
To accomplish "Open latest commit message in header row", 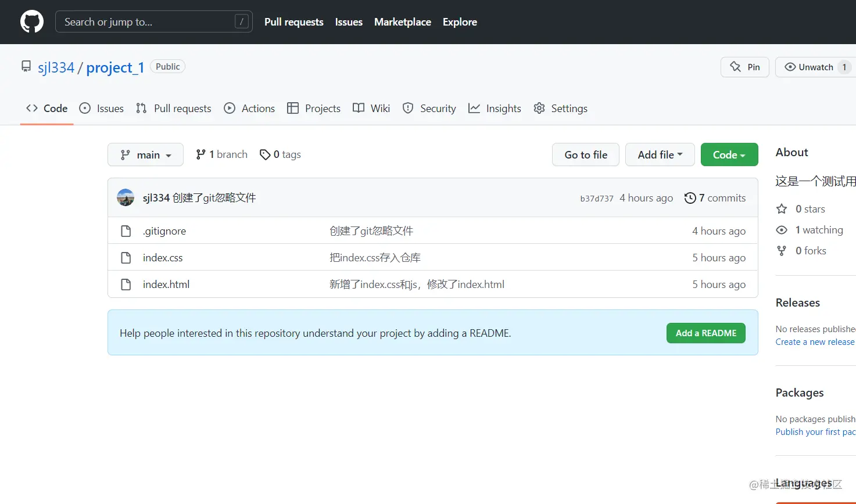I will [214, 198].
